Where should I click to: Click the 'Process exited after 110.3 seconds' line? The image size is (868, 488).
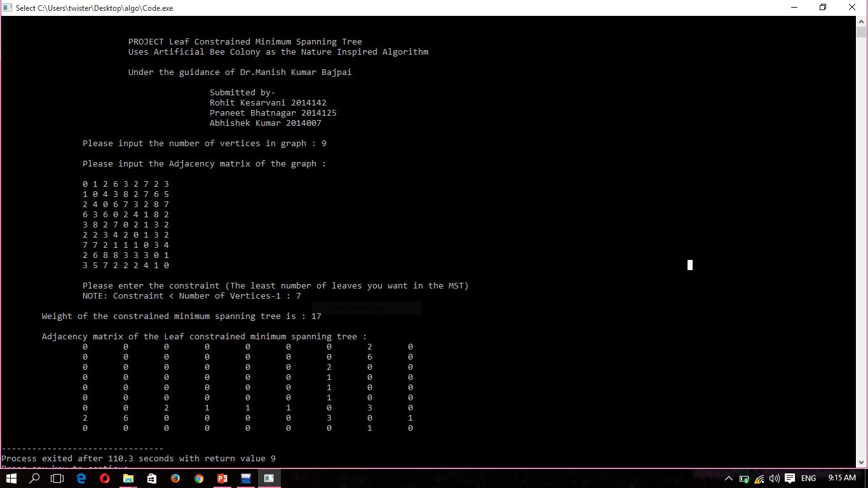tap(139, 458)
